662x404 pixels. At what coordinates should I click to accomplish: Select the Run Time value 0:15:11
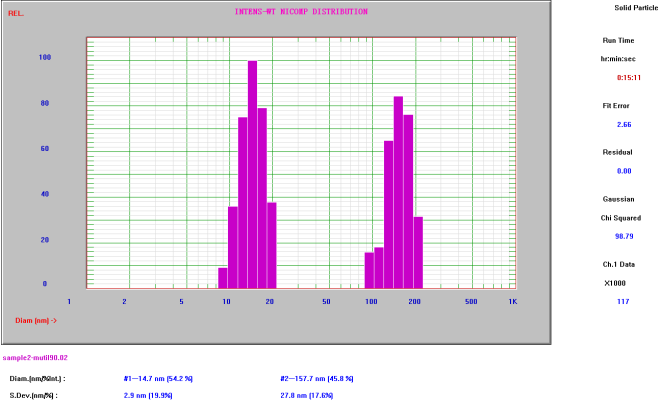(x=627, y=76)
